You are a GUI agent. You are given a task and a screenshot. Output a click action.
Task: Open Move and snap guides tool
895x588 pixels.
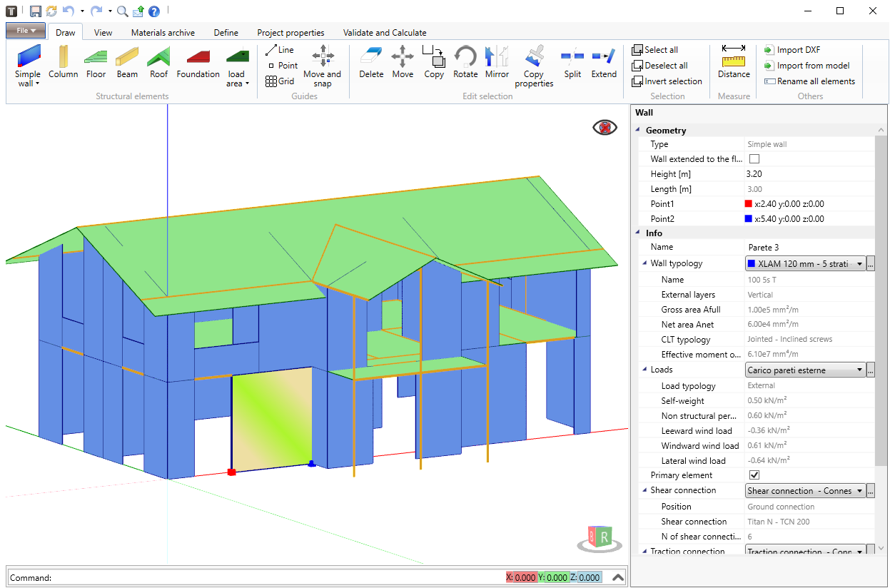click(323, 66)
